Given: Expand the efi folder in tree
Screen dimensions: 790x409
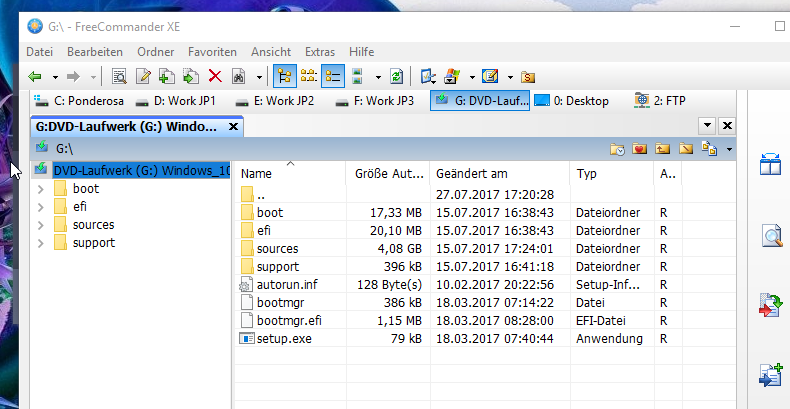Looking at the screenshot, I should (x=41, y=207).
